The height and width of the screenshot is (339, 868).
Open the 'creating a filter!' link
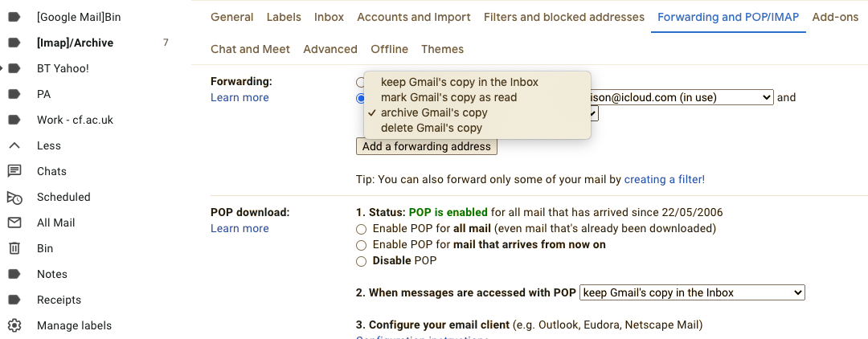664,179
